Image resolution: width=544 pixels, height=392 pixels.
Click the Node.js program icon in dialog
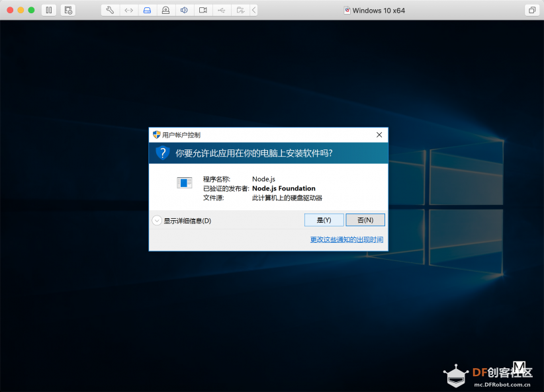(x=185, y=182)
